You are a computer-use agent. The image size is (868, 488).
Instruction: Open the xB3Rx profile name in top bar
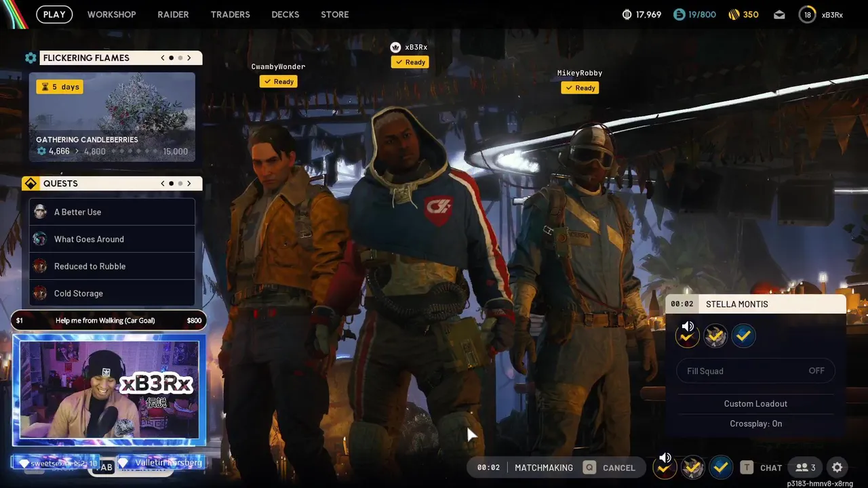pyautogui.click(x=832, y=14)
